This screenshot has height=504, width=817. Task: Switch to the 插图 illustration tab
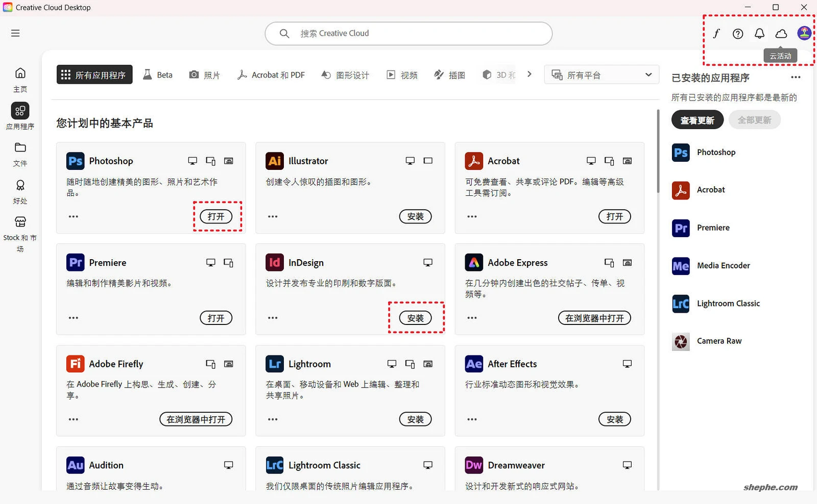tap(449, 75)
